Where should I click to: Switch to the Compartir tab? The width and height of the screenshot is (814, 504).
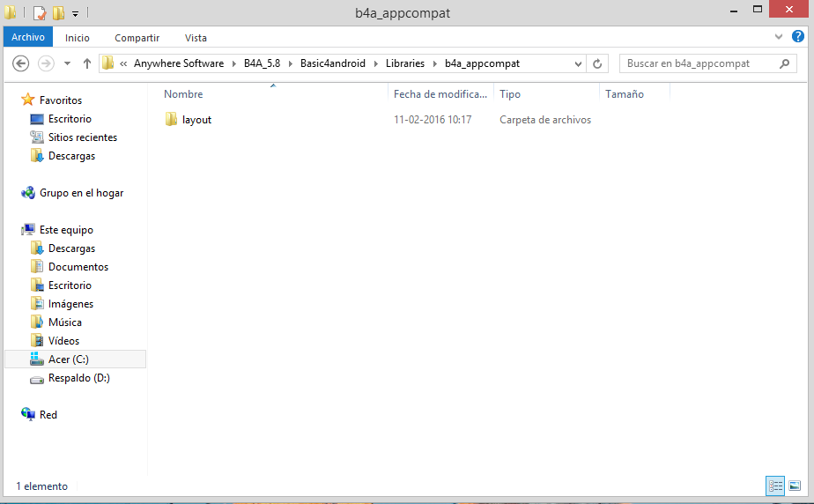coord(137,37)
